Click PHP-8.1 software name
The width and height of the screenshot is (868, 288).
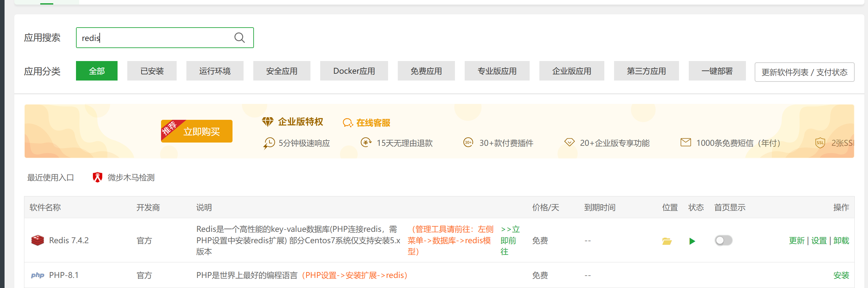64,275
